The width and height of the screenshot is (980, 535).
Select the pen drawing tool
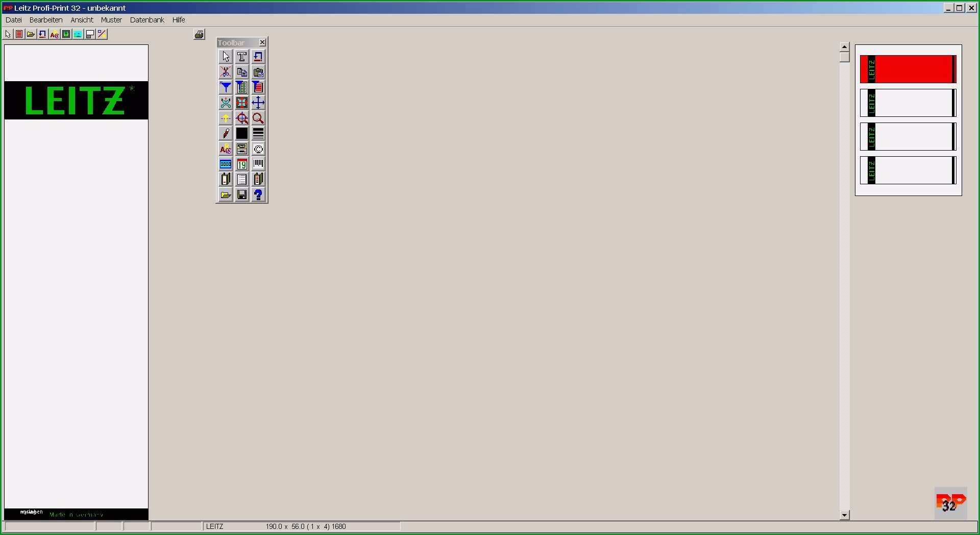click(x=226, y=133)
